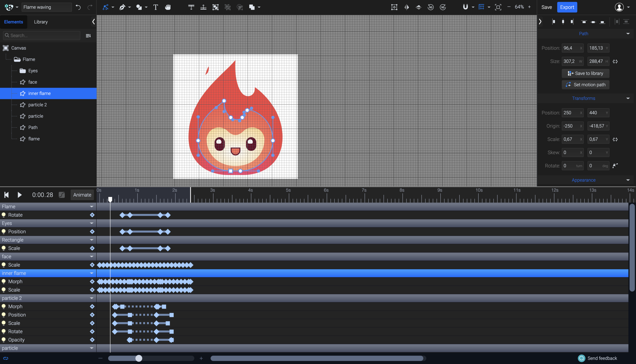Screen dimensions: 636x364
Task: Click the Animate button
Action: coord(82,195)
